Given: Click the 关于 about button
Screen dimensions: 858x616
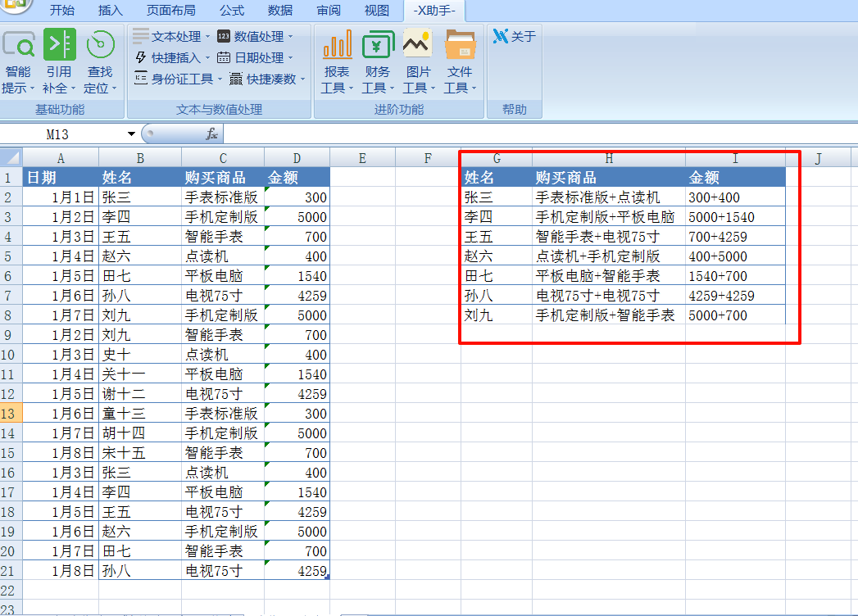Looking at the screenshot, I should coord(515,37).
